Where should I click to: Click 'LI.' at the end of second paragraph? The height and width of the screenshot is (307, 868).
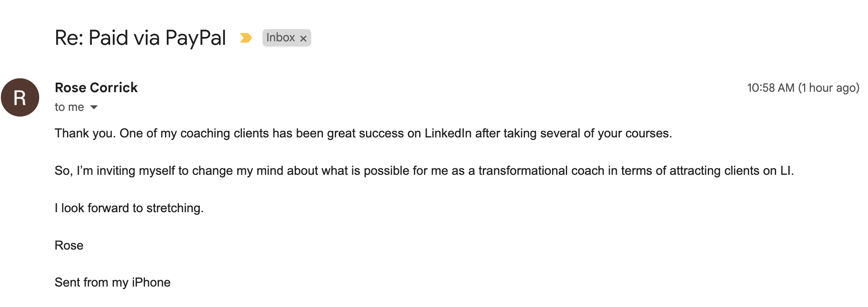(x=787, y=170)
